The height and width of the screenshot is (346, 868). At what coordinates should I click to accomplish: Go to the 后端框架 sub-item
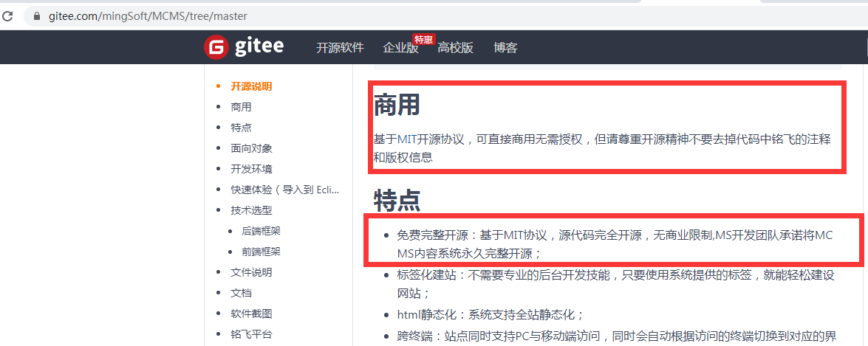261,231
